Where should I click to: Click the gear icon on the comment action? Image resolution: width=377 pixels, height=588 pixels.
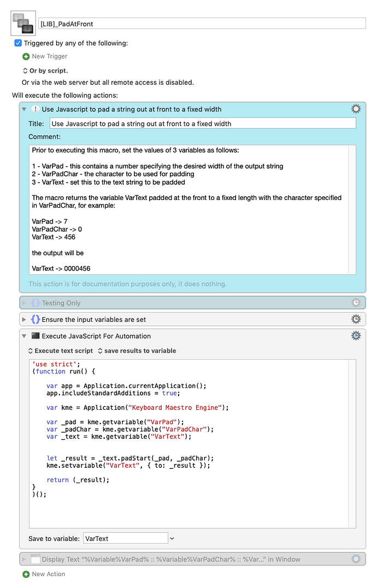[356, 109]
